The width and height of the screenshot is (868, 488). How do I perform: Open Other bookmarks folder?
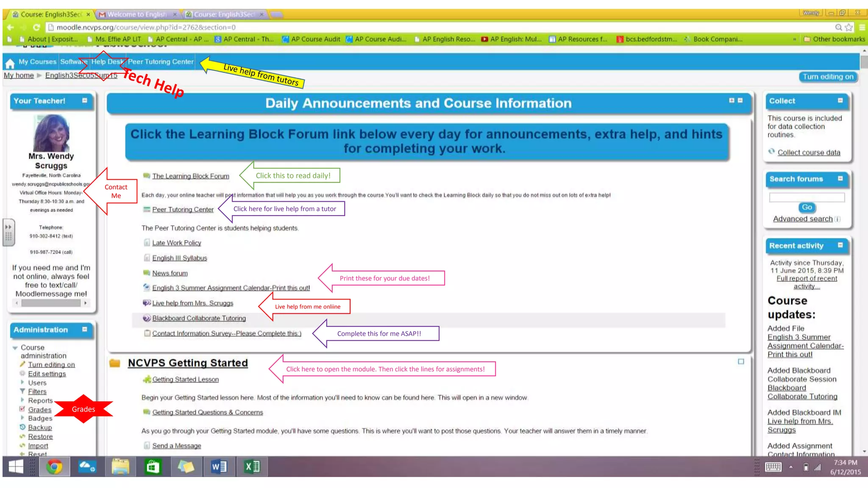pyautogui.click(x=834, y=39)
